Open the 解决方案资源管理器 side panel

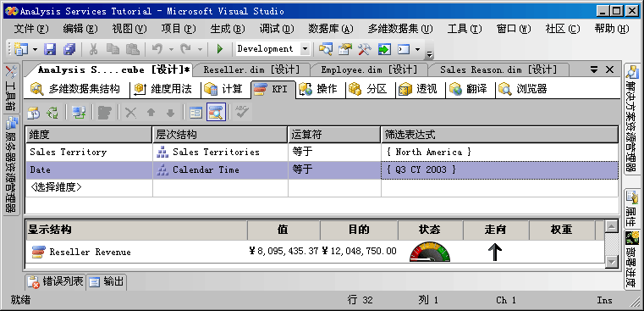coord(631,119)
